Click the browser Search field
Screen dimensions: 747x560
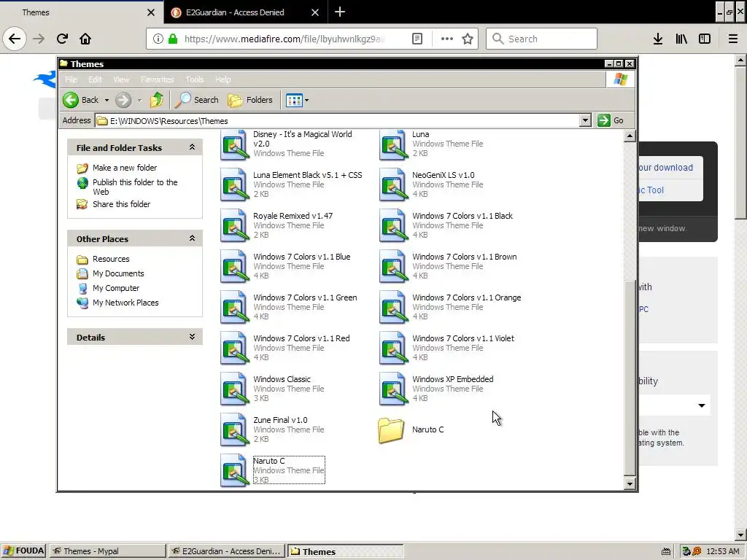tap(541, 39)
